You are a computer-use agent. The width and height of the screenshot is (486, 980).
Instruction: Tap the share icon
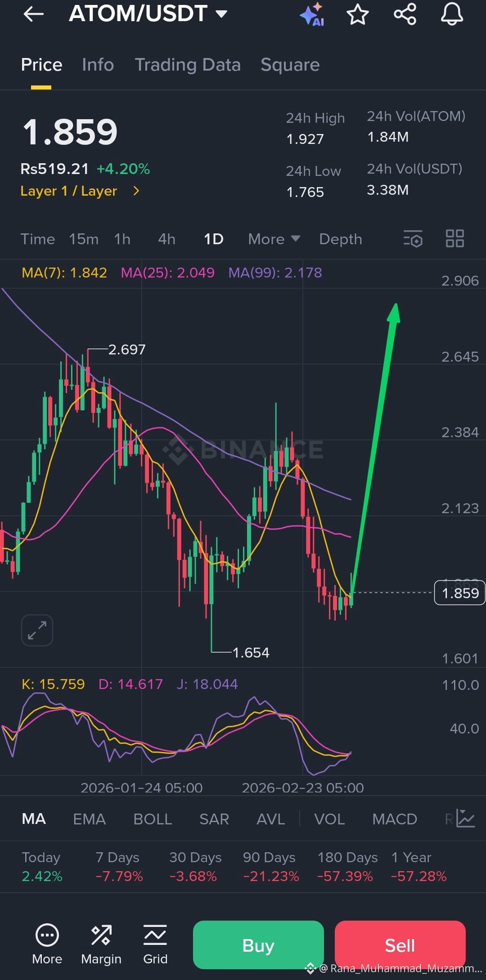click(x=405, y=14)
